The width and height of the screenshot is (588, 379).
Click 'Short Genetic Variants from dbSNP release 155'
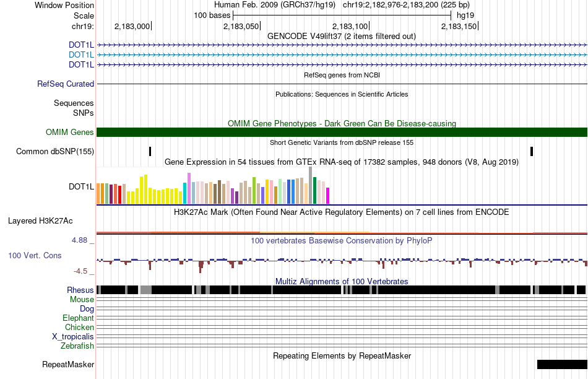tap(342, 142)
